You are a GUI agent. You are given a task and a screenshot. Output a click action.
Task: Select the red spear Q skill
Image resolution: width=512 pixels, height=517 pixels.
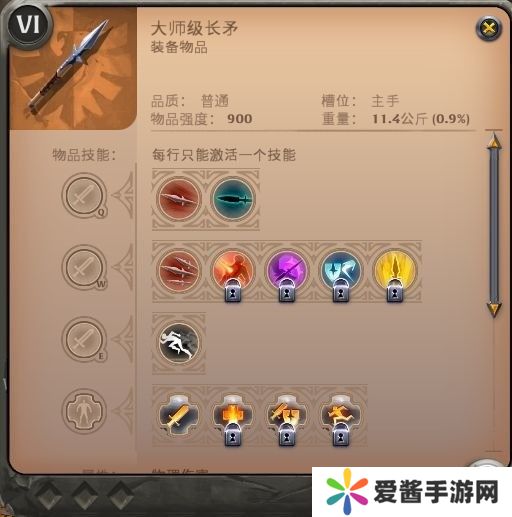click(179, 199)
